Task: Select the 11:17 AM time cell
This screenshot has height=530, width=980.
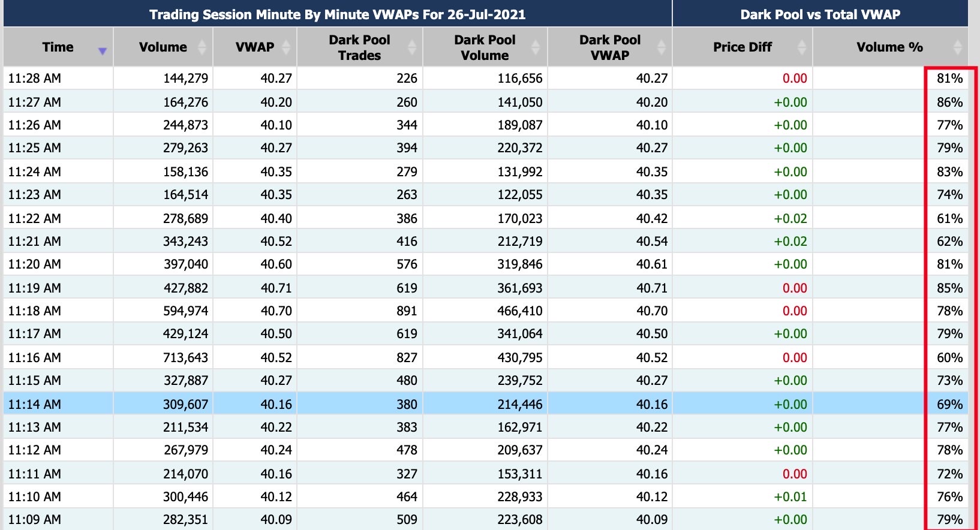Action: pyautogui.click(x=58, y=333)
